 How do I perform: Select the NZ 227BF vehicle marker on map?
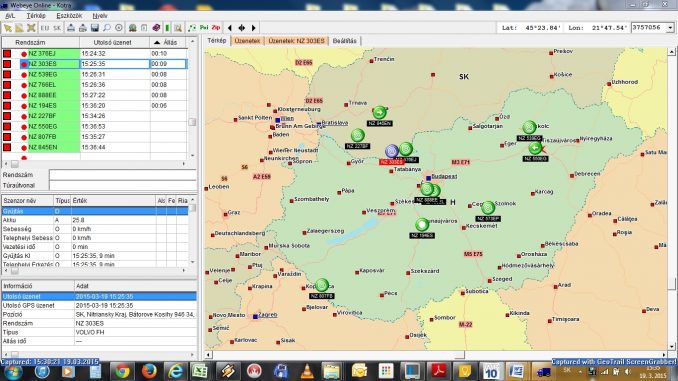click(358, 136)
